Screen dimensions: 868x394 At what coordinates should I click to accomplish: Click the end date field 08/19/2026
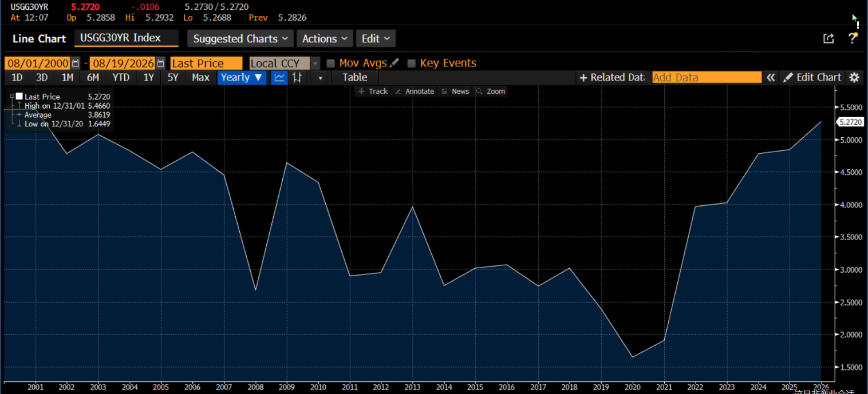coord(123,63)
